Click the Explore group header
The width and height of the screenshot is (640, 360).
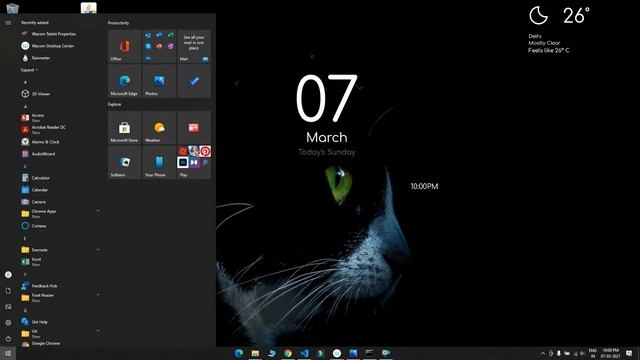115,104
